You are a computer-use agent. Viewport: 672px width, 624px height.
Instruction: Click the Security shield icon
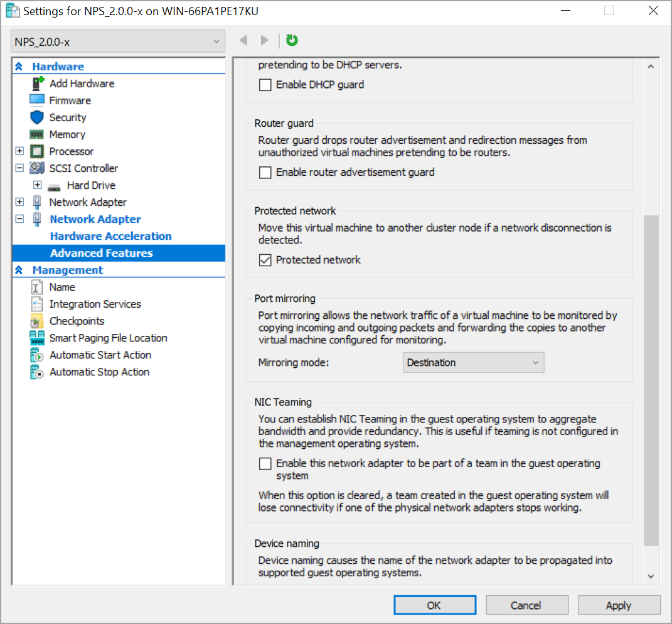coord(38,117)
